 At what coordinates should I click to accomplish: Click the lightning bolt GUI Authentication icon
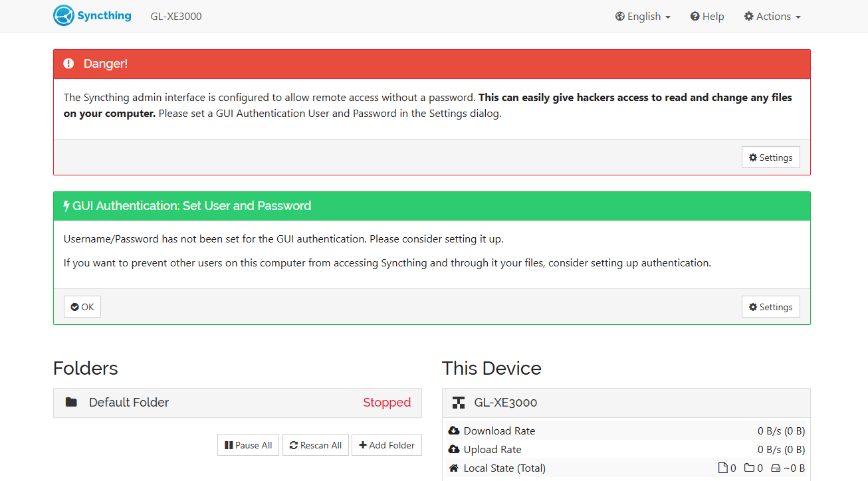click(66, 206)
